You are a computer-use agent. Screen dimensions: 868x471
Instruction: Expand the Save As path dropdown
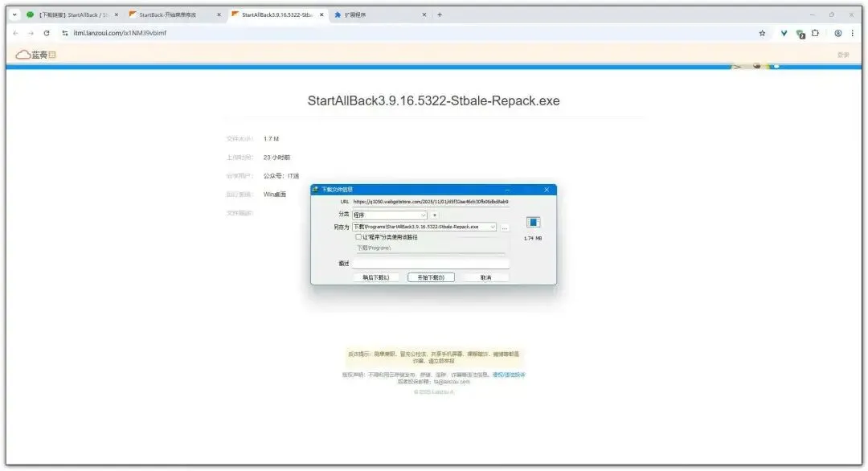coord(492,227)
